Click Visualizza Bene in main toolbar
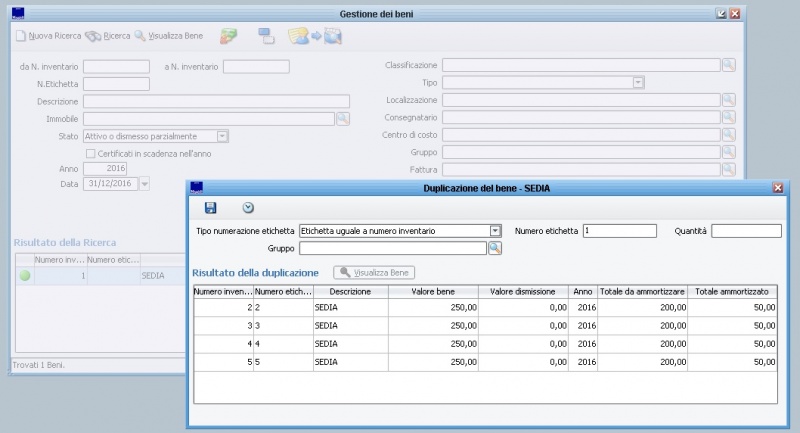800x433 pixels. (169, 36)
